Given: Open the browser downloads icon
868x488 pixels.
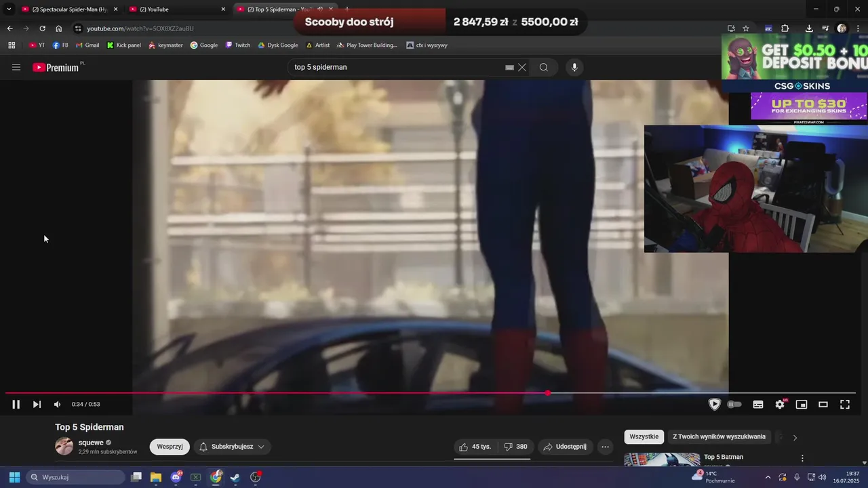Looking at the screenshot, I should point(809,28).
